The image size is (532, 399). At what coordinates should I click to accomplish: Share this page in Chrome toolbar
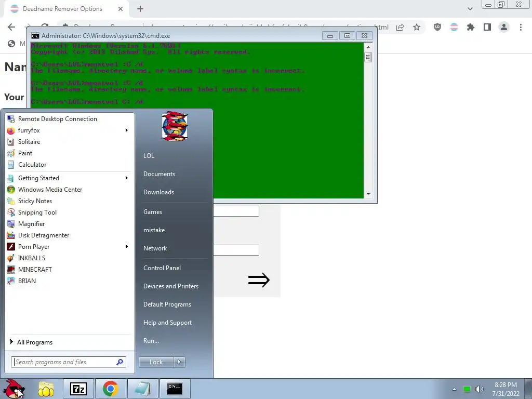(400, 27)
